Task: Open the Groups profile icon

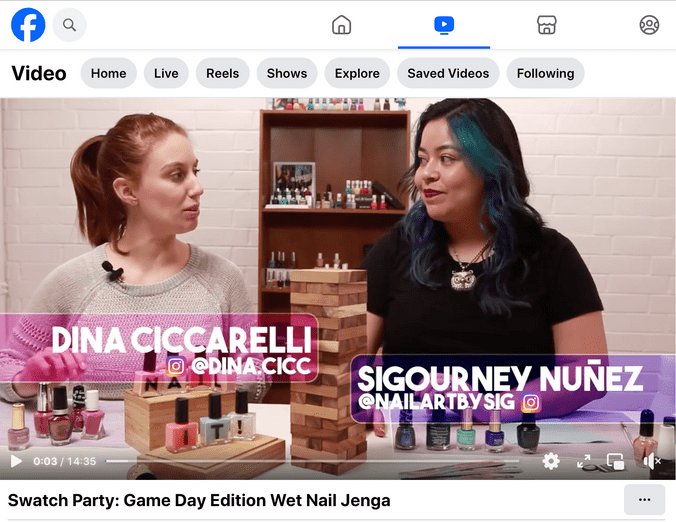Action: point(649,25)
